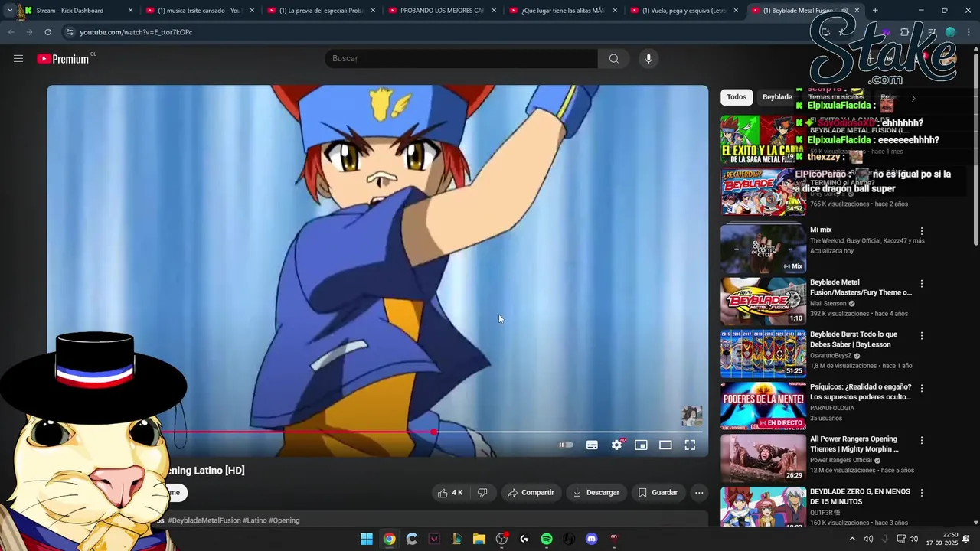Switch to the La previa del especial tab
The height and width of the screenshot is (551, 980).
(x=321, y=11)
